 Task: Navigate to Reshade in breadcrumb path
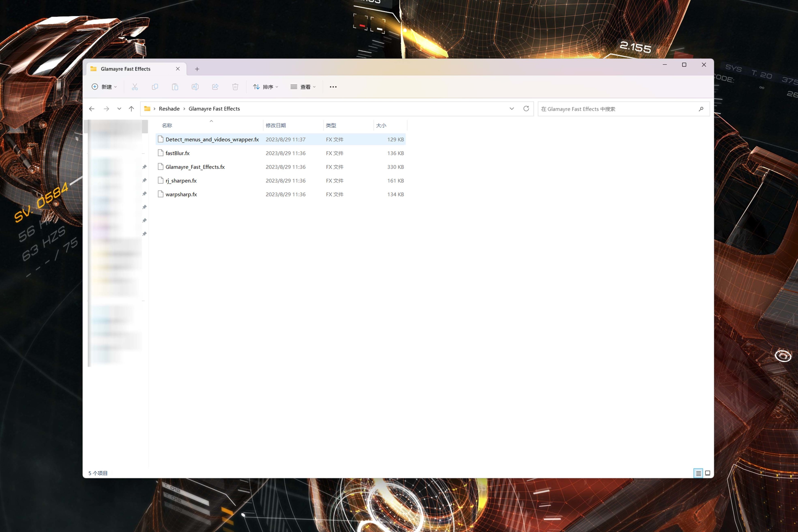tap(169, 109)
